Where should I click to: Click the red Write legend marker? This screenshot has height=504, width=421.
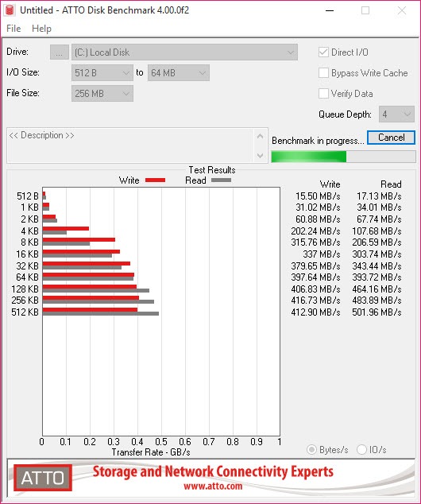point(156,180)
